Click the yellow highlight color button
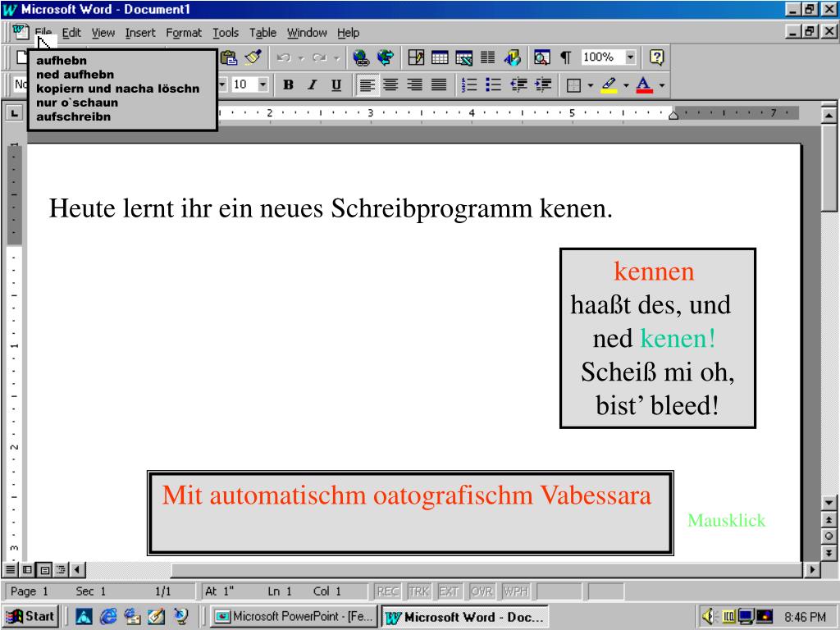Image resolution: width=840 pixels, height=630 pixels. click(609, 84)
